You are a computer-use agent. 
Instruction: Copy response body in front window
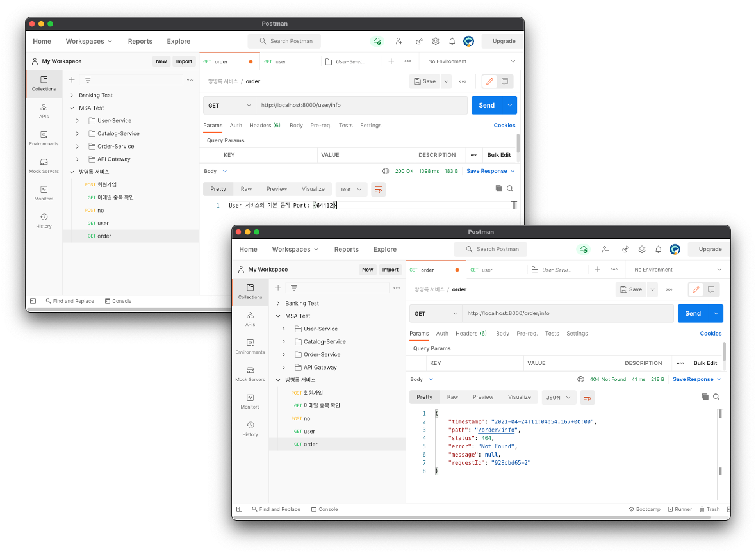click(x=705, y=396)
